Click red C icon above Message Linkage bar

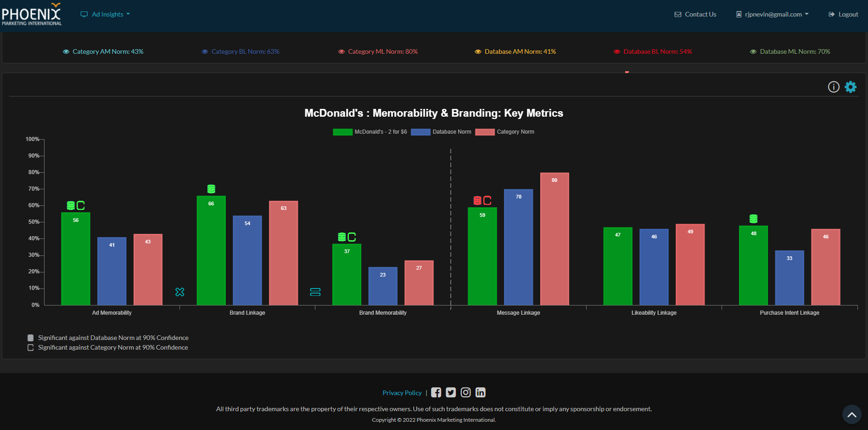(x=487, y=200)
